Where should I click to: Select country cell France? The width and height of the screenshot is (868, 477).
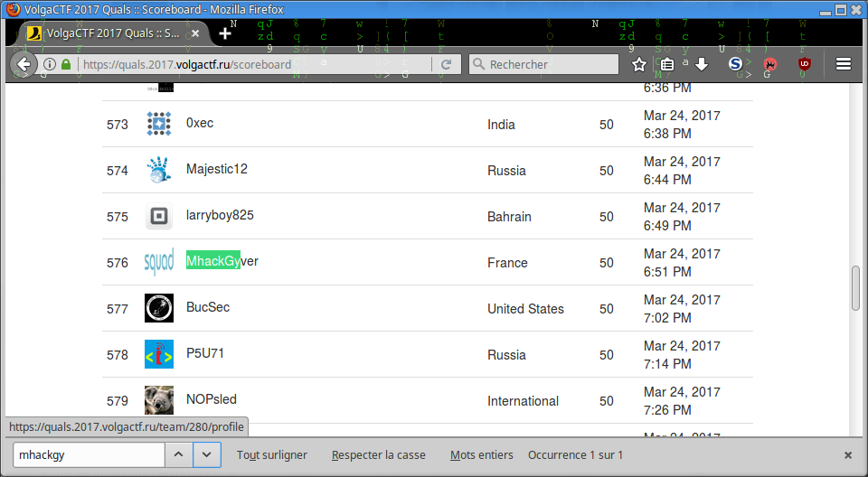coord(507,263)
